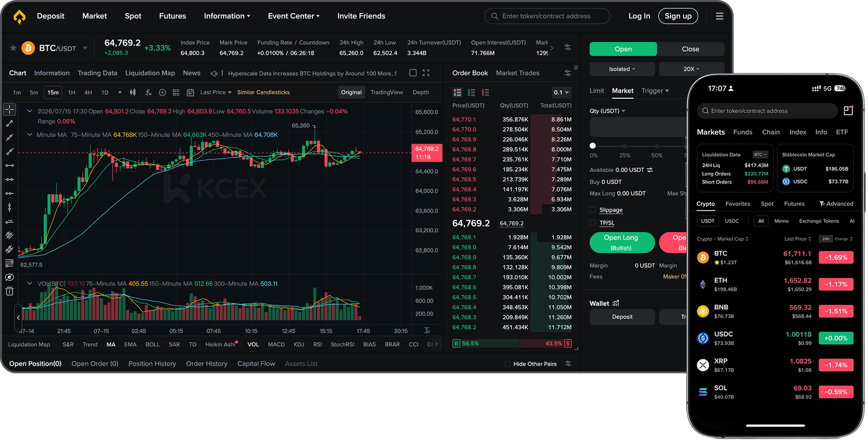The height and width of the screenshot is (443, 868).
Task: Open the 20X leverage dropdown
Action: coord(691,69)
